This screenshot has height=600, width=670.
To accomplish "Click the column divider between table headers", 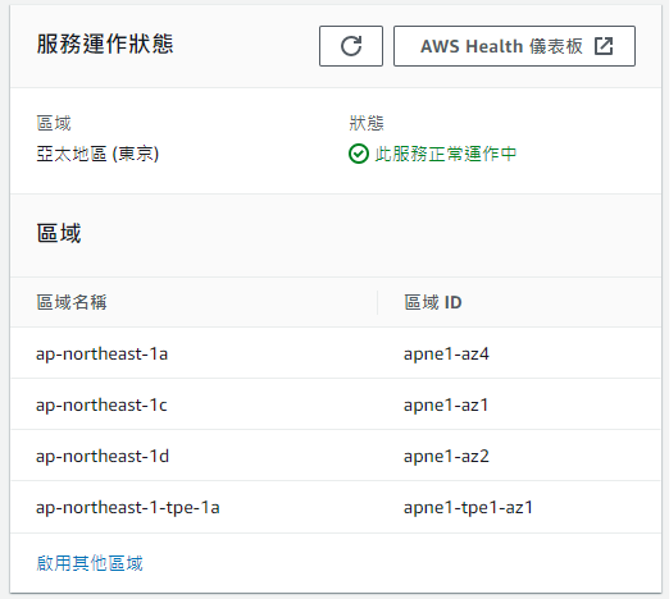I will (x=377, y=303).
